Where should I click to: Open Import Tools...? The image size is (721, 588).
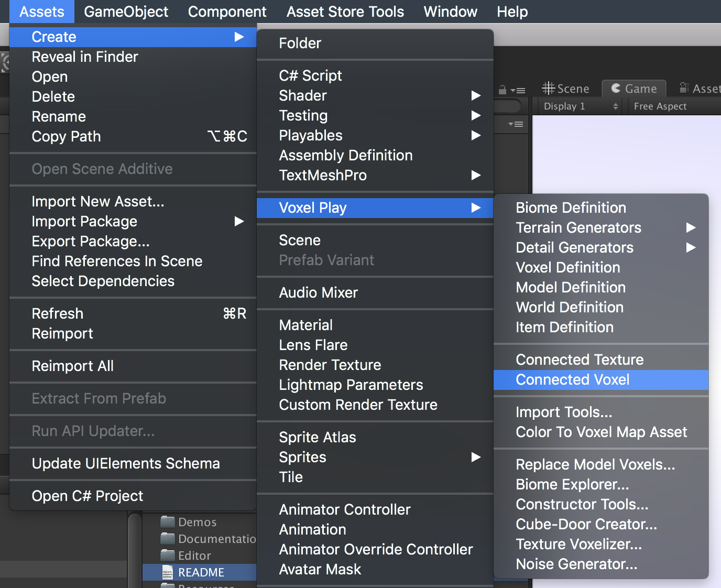[x=601, y=412]
